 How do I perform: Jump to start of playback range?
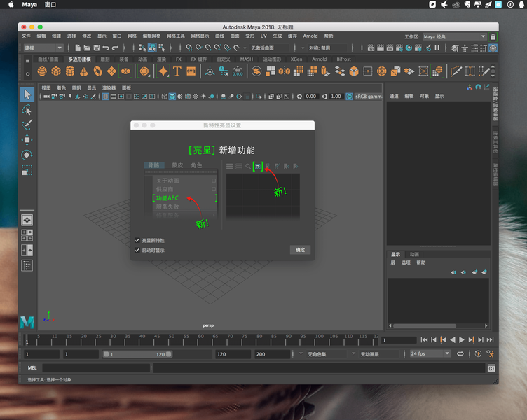424,339
